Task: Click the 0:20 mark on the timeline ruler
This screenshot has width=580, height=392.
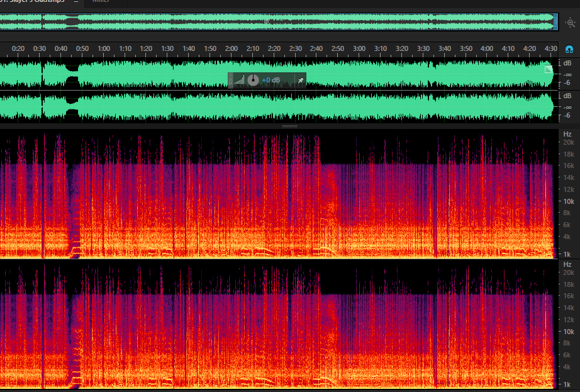Action: point(18,48)
